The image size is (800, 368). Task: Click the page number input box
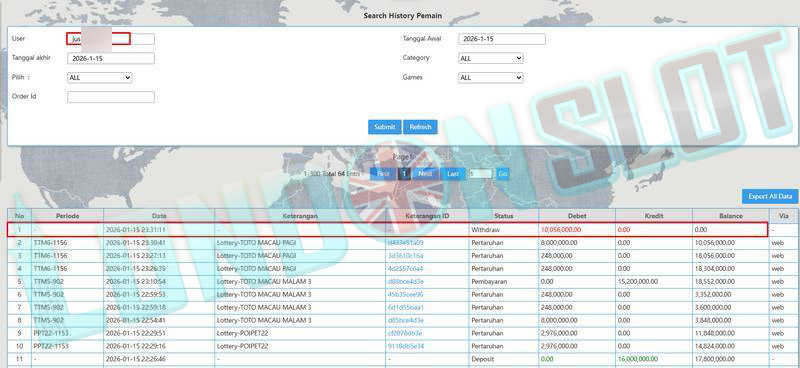[481, 174]
